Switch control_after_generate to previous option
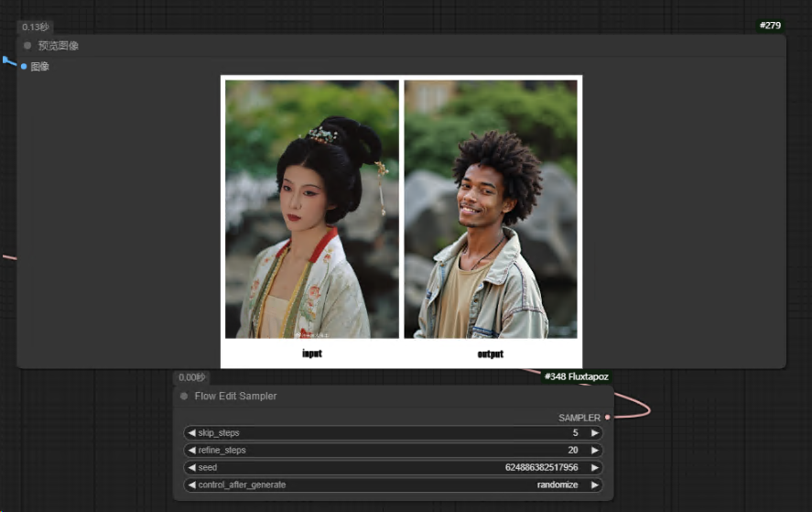The width and height of the screenshot is (812, 512). (192, 485)
